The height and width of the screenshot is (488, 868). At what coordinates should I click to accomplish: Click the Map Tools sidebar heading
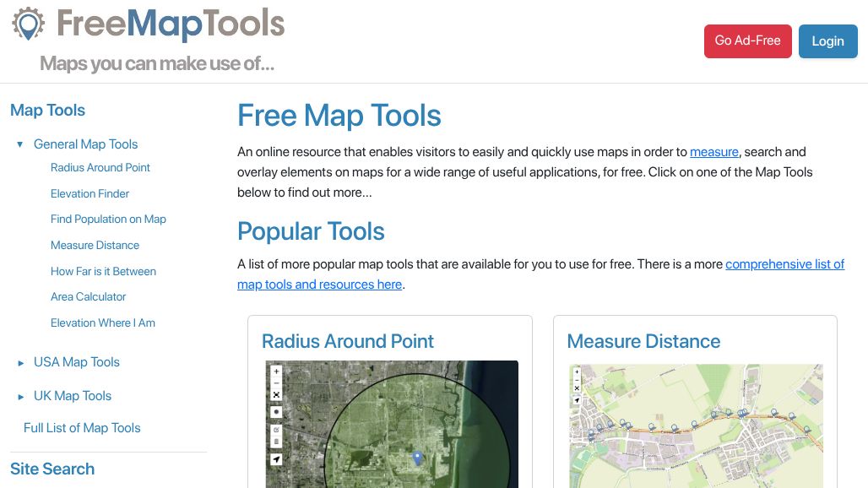[47, 110]
